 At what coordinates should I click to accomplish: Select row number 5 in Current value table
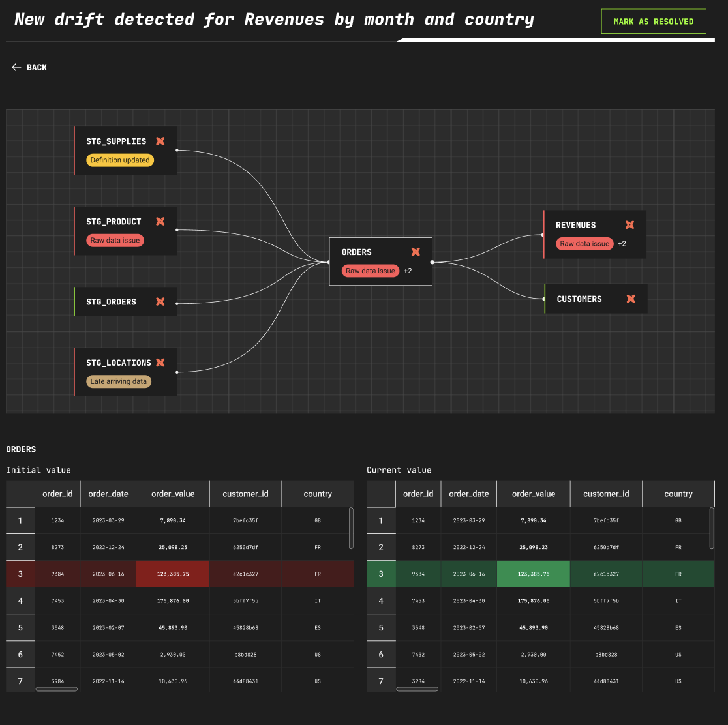coord(381,627)
